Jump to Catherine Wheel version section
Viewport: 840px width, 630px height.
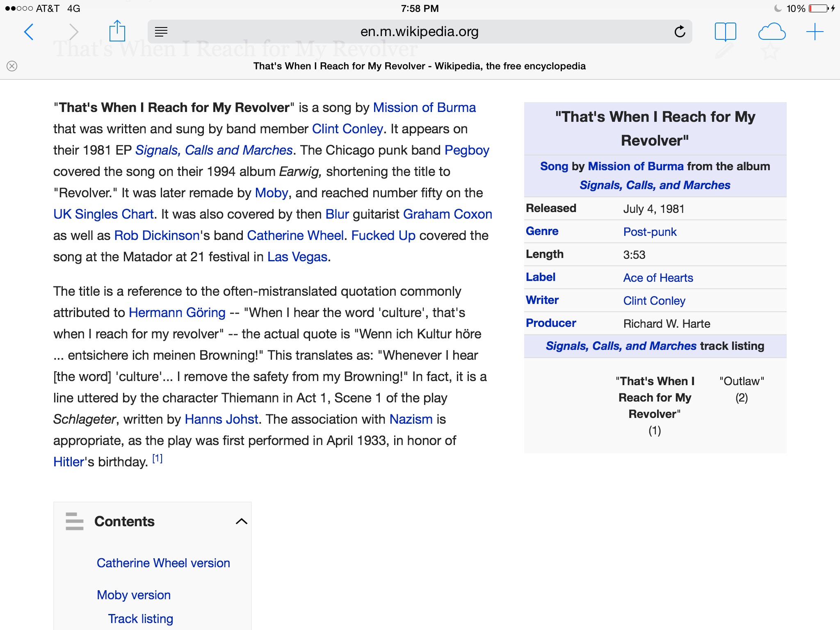pyautogui.click(x=163, y=563)
